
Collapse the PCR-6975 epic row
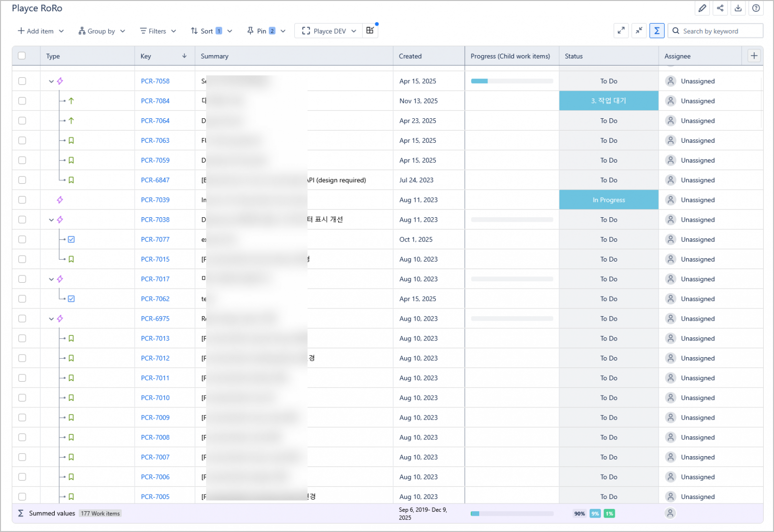click(51, 319)
